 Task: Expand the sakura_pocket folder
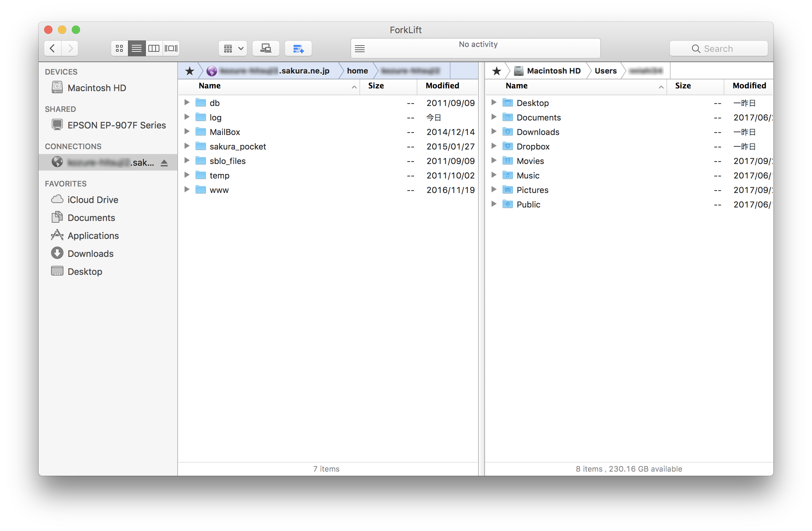click(187, 146)
